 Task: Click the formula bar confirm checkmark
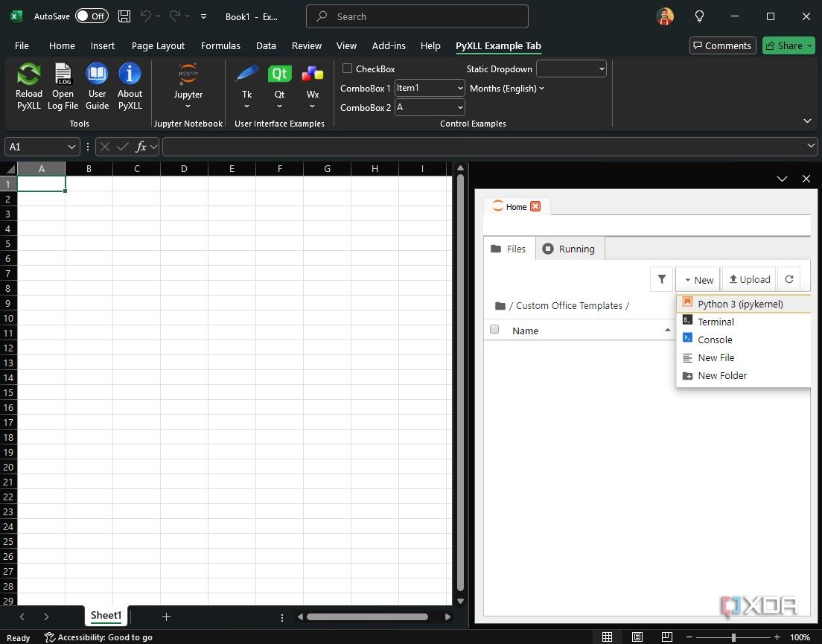click(123, 147)
